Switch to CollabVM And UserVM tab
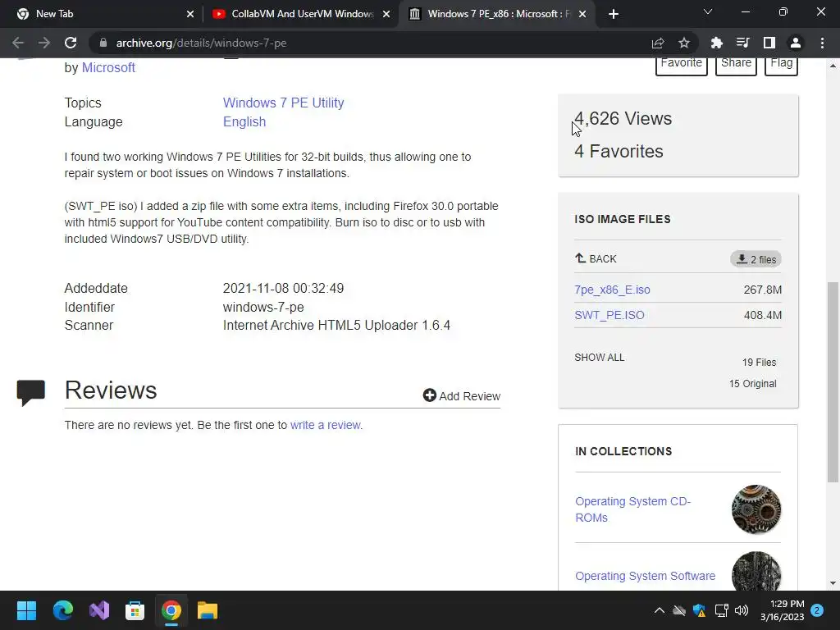Image resolution: width=840 pixels, height=630 pixels. (x=301, y=14)
